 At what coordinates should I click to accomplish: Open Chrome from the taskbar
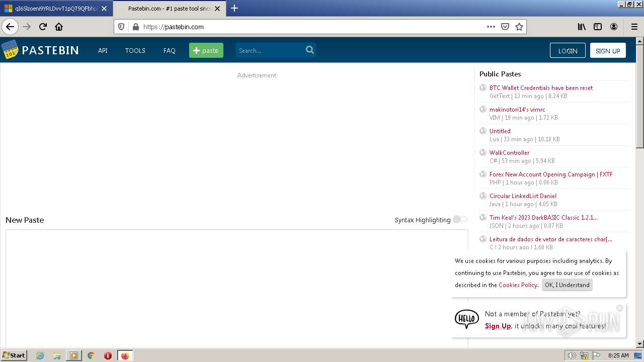pyautogui.click(x=91, y=355)
